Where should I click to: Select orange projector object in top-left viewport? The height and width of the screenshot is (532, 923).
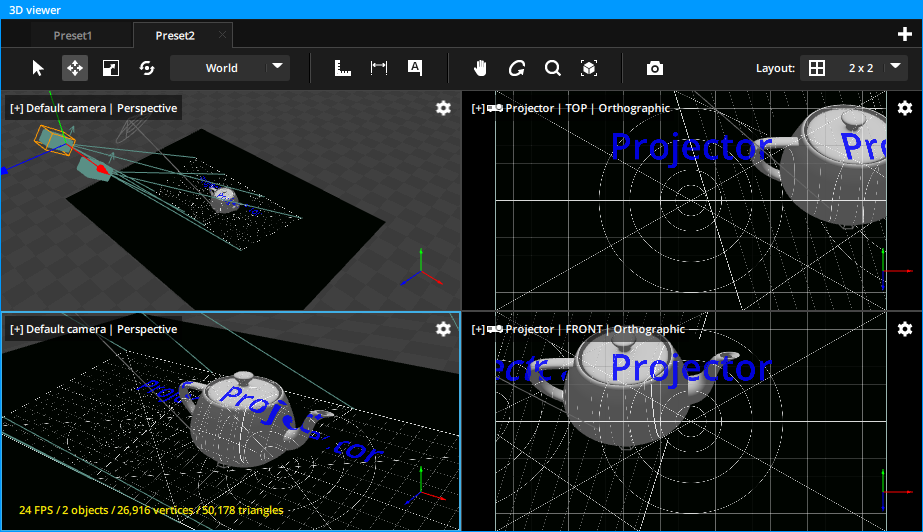[x=54, y=140]
